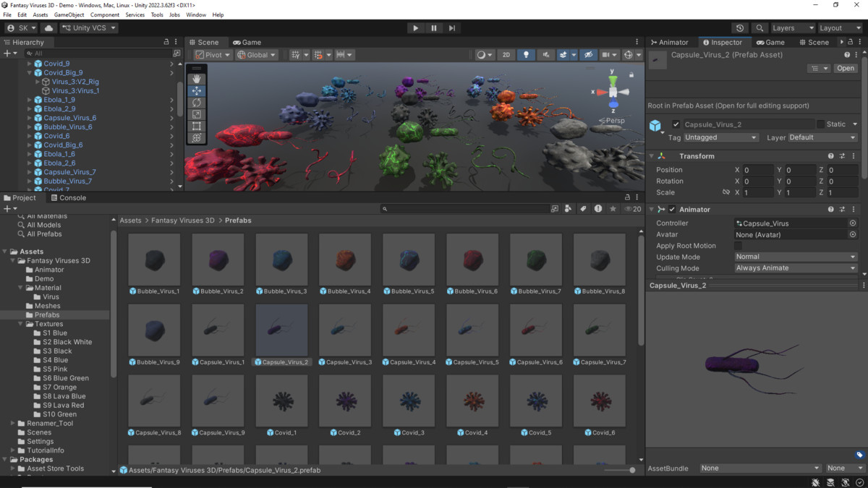868x488 pixels.
Task: Open the Update Mode dropdown in the Animator
Action: click(x=794, y=257)
